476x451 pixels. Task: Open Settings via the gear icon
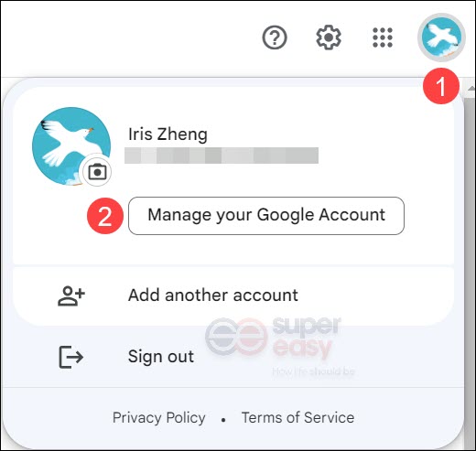point(329,38)
